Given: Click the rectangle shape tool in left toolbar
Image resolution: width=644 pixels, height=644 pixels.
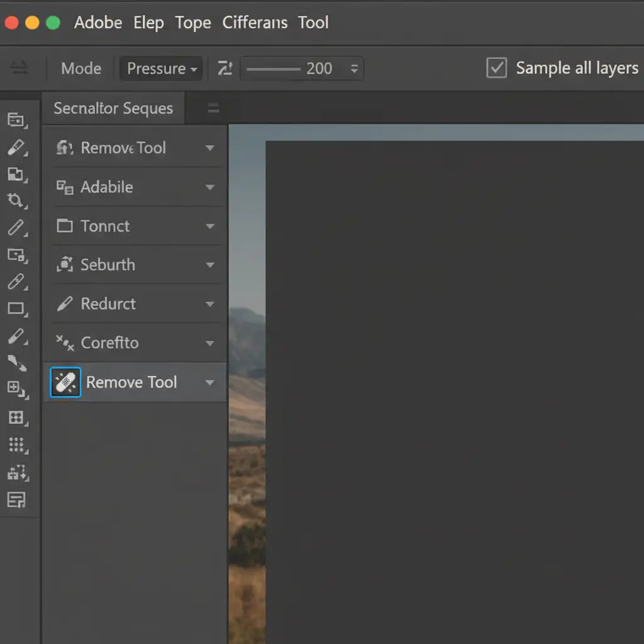Looking at the screenshot, I should 16,308.
